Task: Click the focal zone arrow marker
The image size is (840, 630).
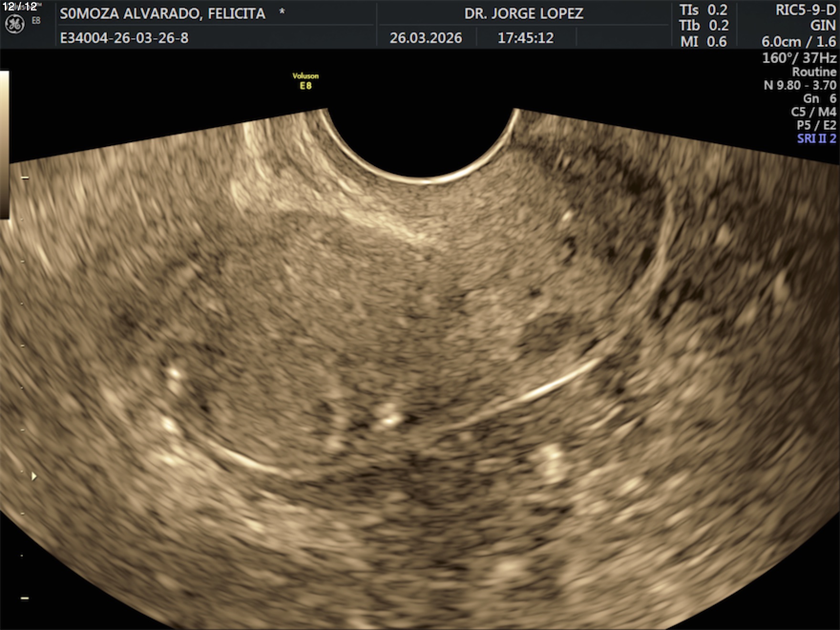Action: click(33, 476)
